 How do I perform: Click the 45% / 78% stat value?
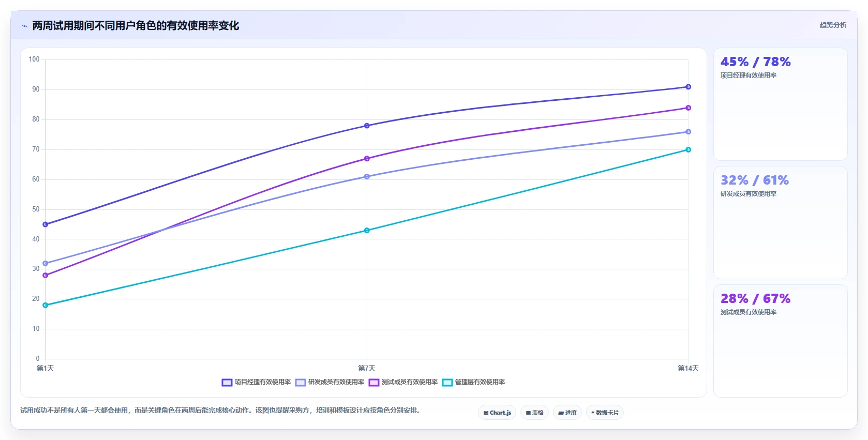tap(755, 62)
